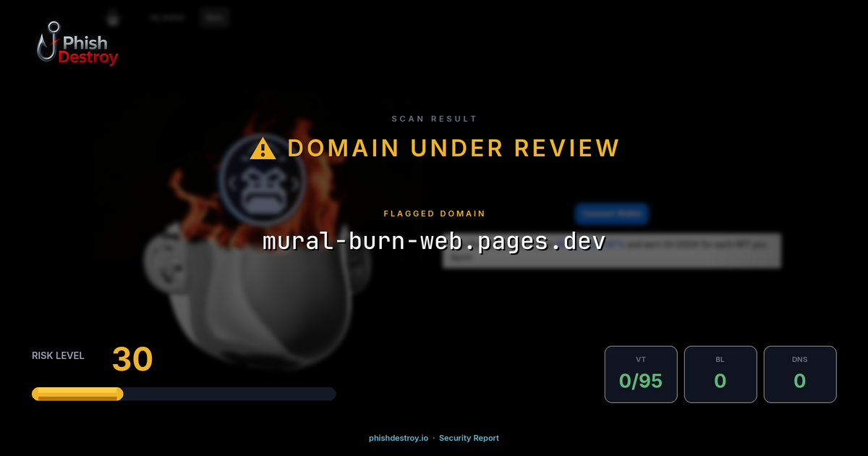The height and width of the screenshot is (456, 868).
Task: Select the flagged domain mural-burn-web.pages.dev text
Action: pos(434,242)
